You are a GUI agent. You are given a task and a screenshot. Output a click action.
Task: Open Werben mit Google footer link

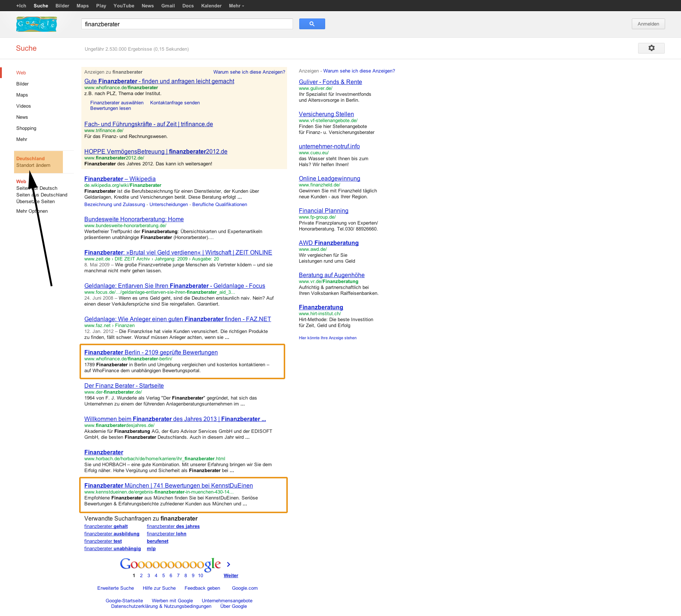click(x=172, y=601)
